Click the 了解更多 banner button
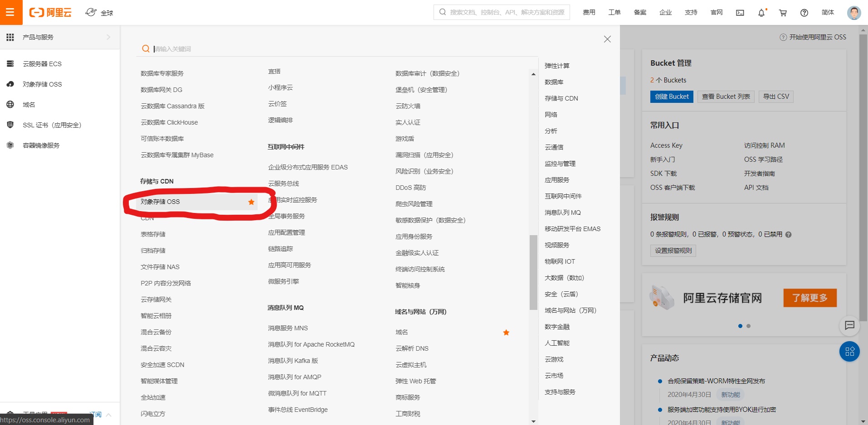 810,298
